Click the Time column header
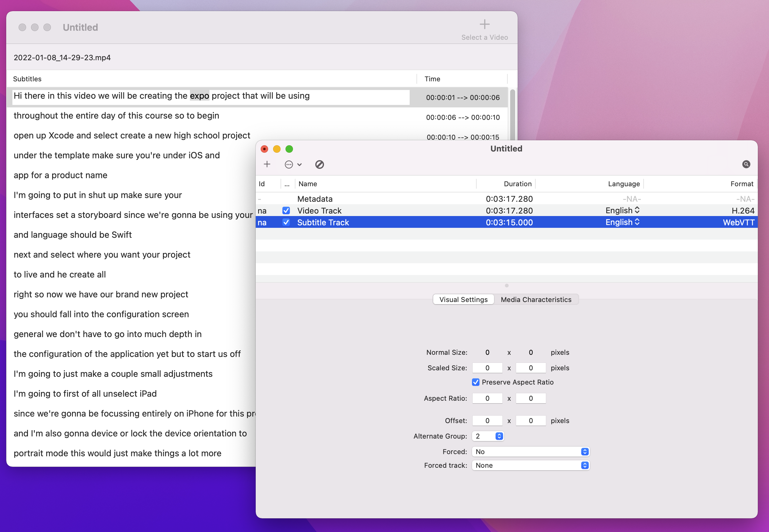Screen dimensions: 769x532 click(432, 79)
